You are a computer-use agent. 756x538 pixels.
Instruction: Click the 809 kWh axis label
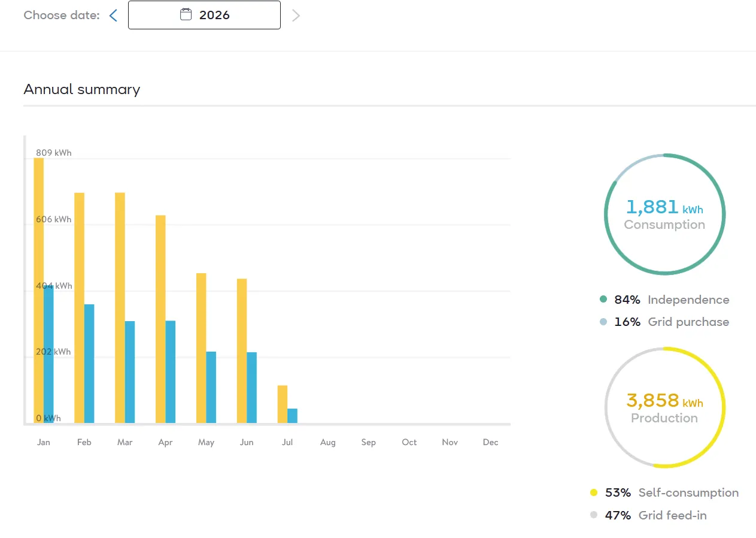pos(53,153)
